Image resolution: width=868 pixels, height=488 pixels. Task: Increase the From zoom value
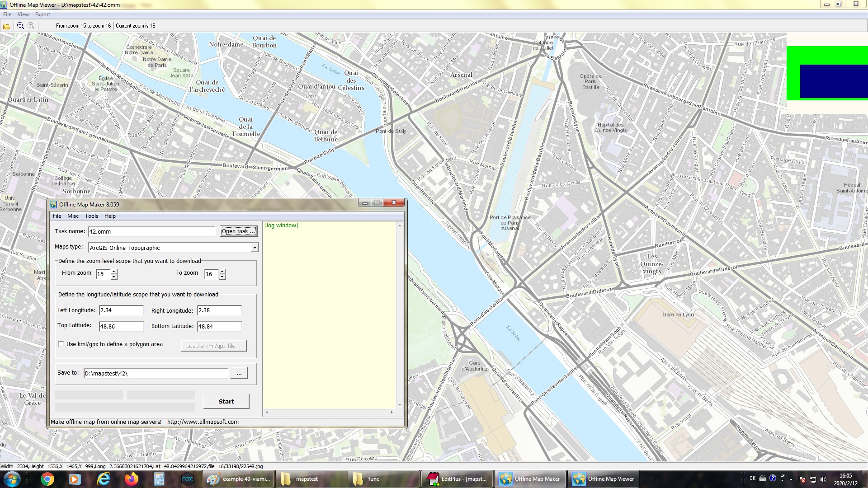click(x=114, y=272)
